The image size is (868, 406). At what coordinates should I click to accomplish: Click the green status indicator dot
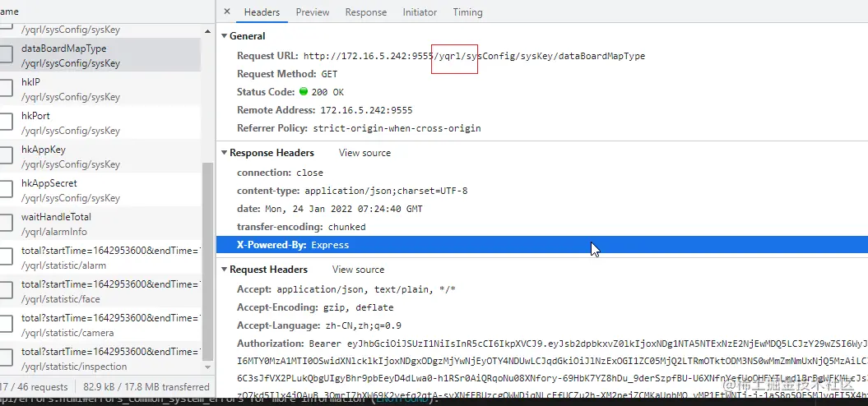click(304, 92)
